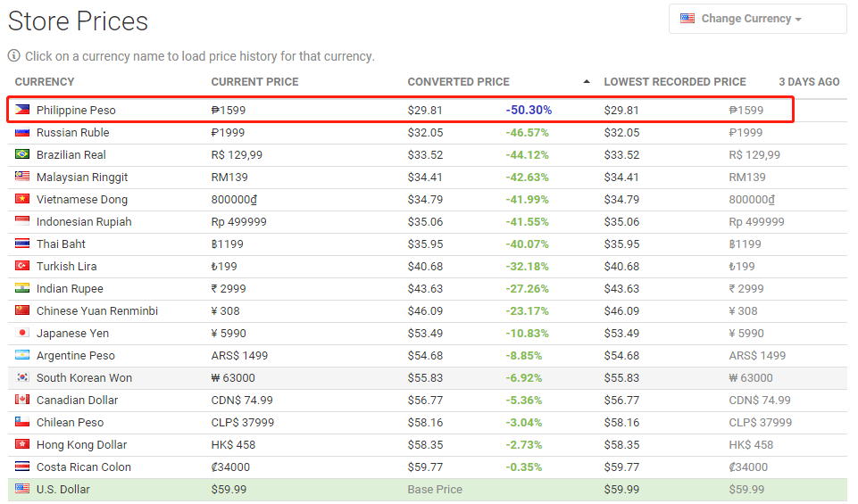
Task: Open Vietnamese Dong price history
Action: (82, 200)
